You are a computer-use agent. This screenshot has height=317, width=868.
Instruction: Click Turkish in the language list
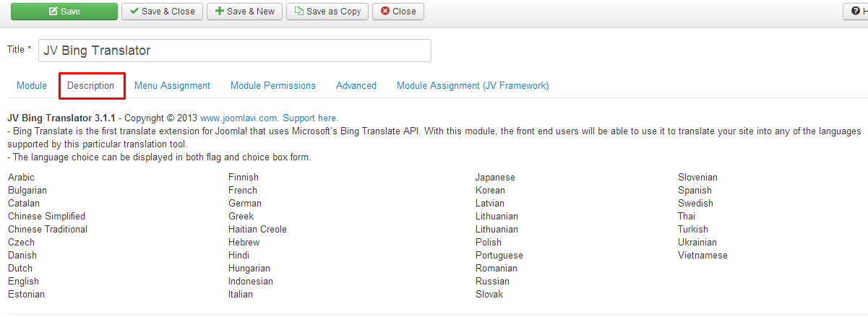click(x=693, y=229)
